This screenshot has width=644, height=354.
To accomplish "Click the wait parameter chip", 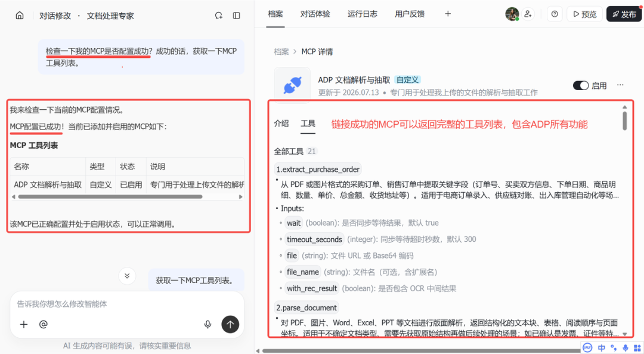I will (x=293, y=223).
